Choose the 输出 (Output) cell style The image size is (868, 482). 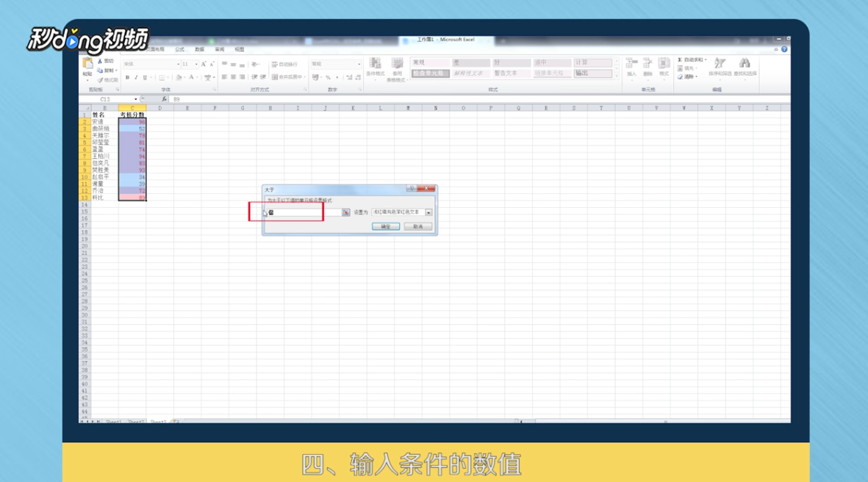click(592, 73)
